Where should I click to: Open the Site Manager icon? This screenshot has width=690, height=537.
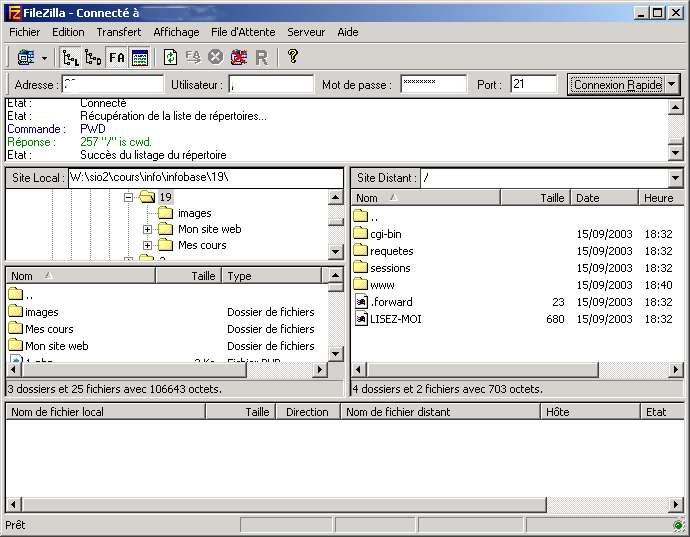(x=26, y=57)
